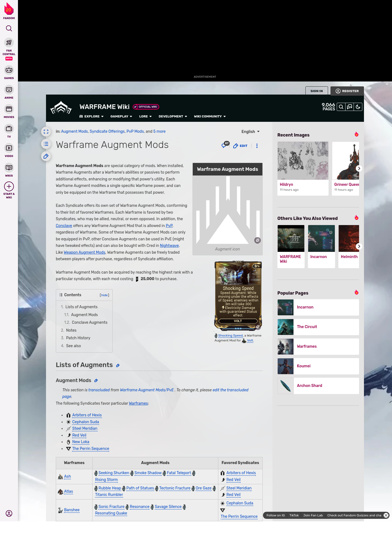The image size is (392, 545).
Task: Jump to Augment Mods in contents
Action: (84, 315)
